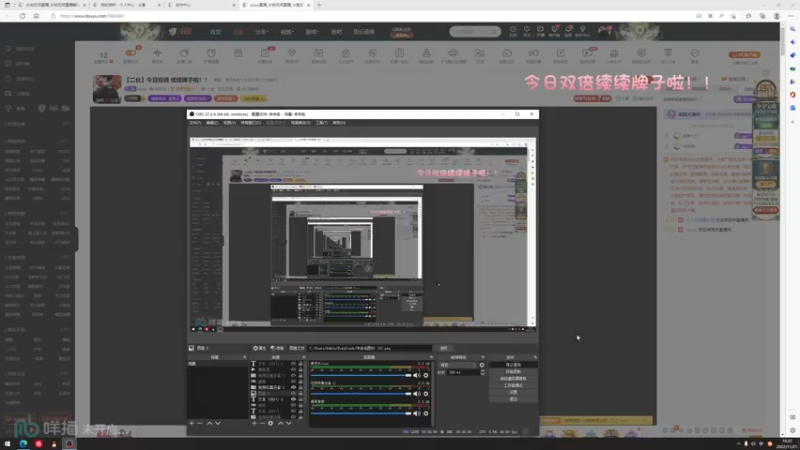Image resolution: width=800 pixels, height=450 pixels.
Task: Lock the 图像 1 source row
Action: click(301, 393)
